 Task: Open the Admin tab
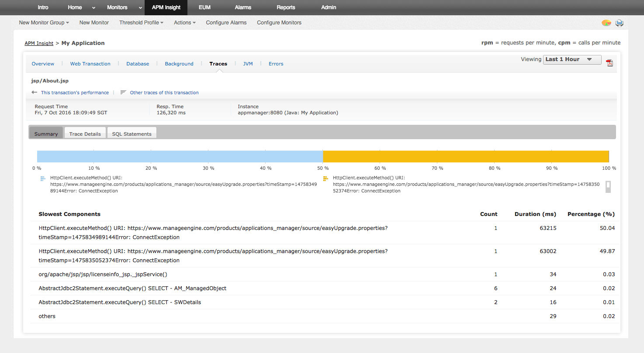click(329, 7)
